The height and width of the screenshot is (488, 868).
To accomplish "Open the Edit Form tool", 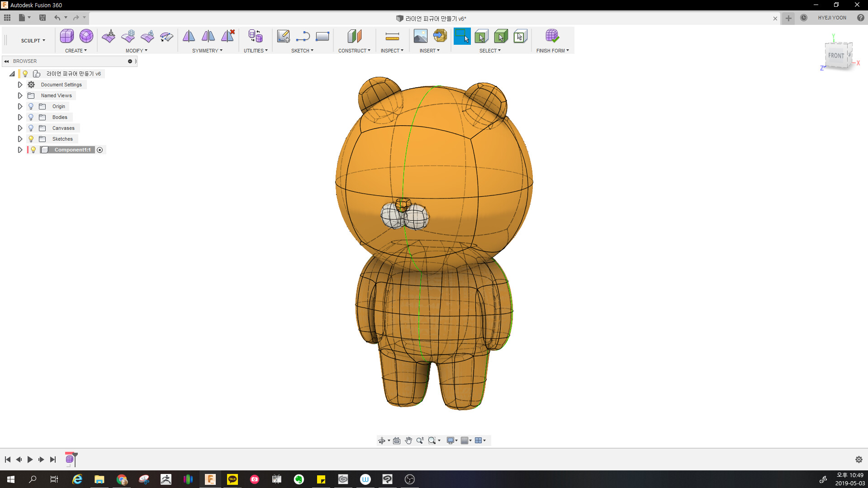I will point(109,36).
